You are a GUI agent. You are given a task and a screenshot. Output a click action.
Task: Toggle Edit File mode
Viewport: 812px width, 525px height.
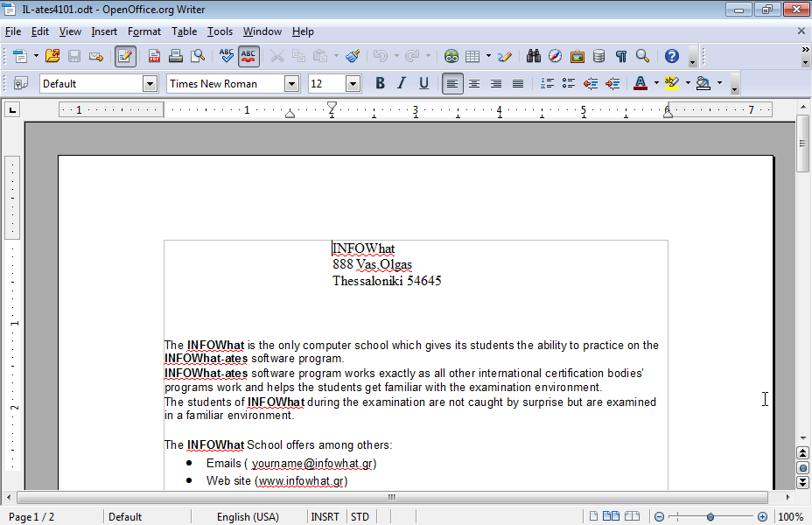coord(125,56)
